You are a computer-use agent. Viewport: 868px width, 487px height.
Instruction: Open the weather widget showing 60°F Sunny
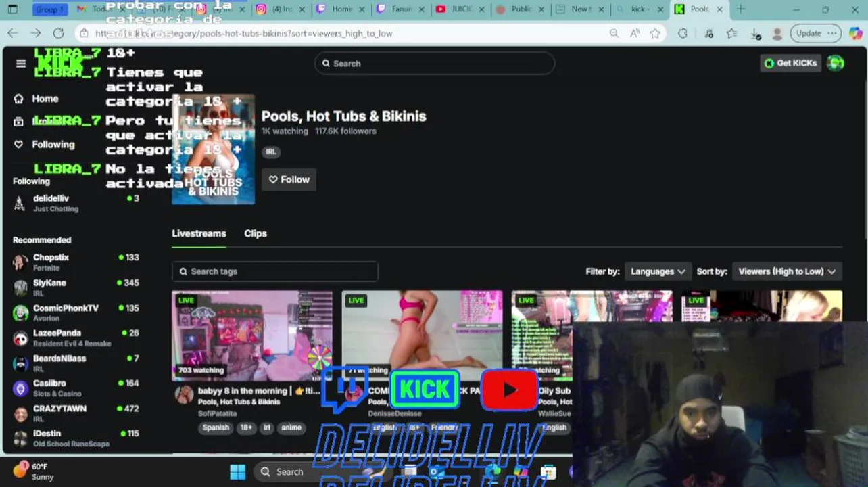(34, 471)
